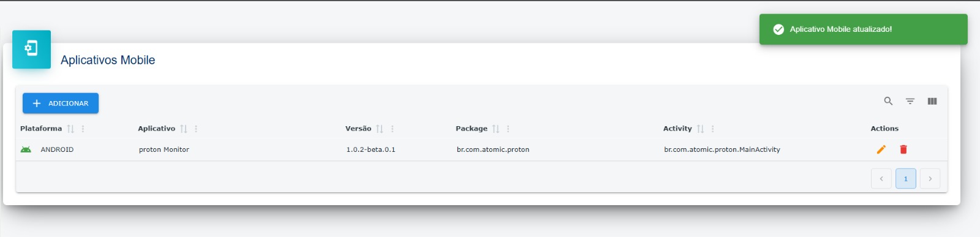980x237 pixels.
Task: Open the Activity column options menu
Action: 713,129
